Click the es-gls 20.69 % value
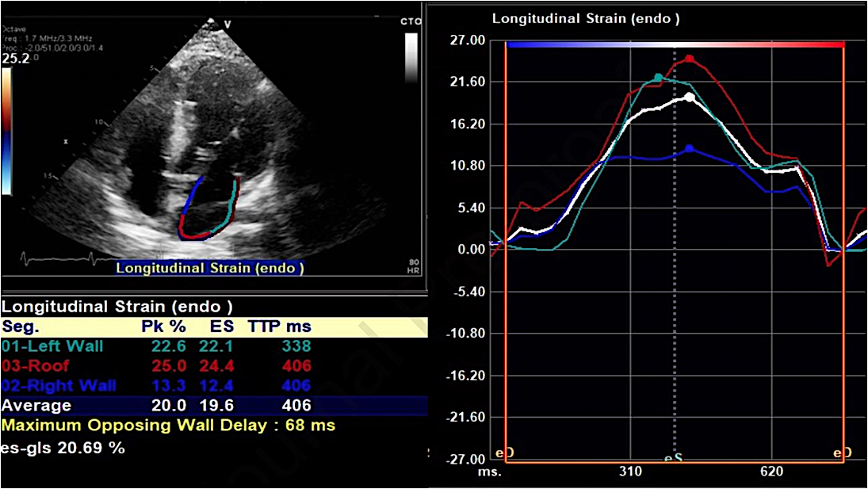Screen dimensions: 868x489 coord(63,447)
